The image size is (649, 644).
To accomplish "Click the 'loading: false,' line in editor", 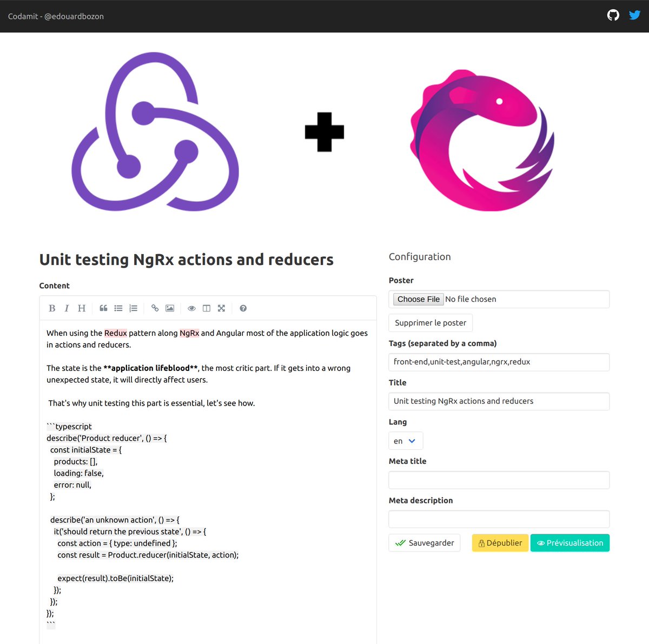I will [x=78, y=473].
